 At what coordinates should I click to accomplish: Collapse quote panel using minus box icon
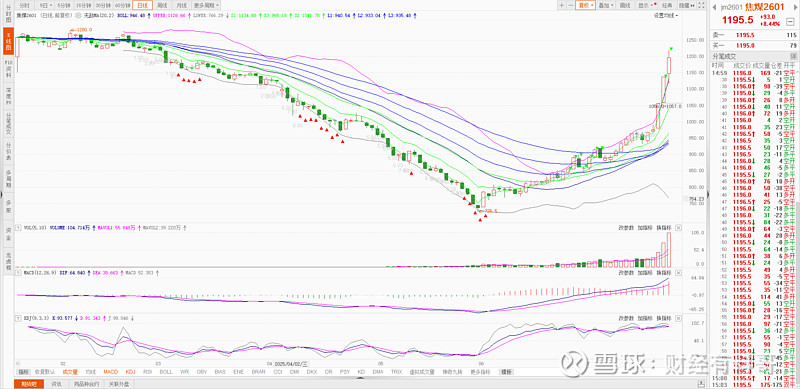click(x=790, y=22)
